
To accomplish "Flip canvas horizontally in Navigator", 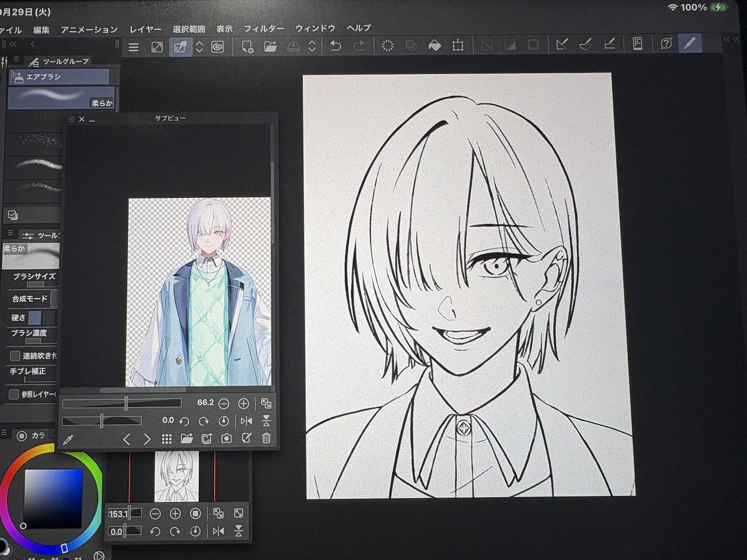I will 218,531.
